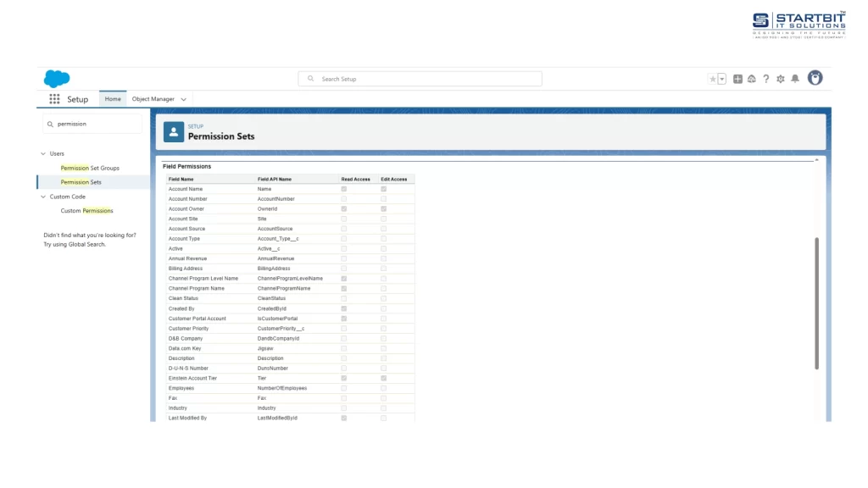Open the Help question mark icon

(766, 79)
